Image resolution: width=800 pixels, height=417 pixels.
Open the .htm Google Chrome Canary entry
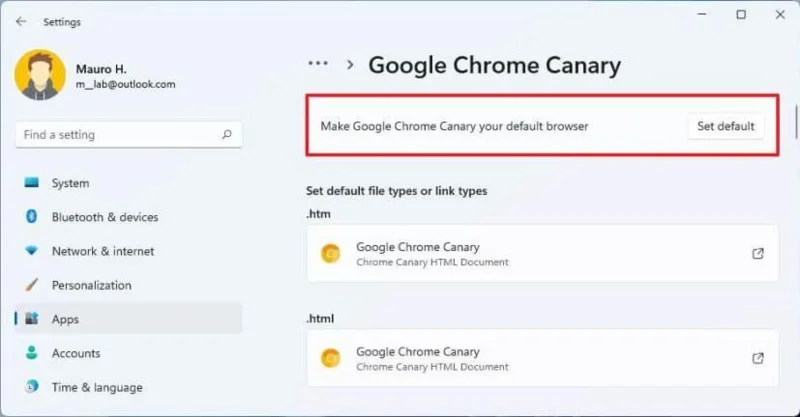(x=543, y=254)
